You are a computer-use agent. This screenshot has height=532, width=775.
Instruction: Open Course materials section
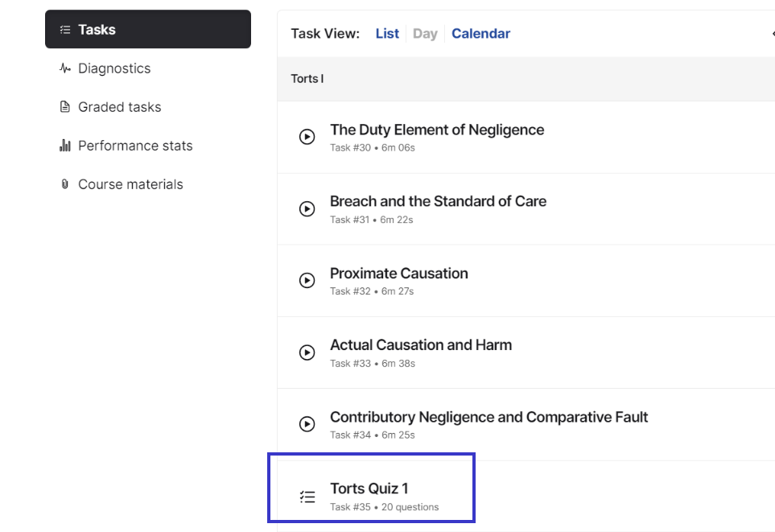point(130,184)
